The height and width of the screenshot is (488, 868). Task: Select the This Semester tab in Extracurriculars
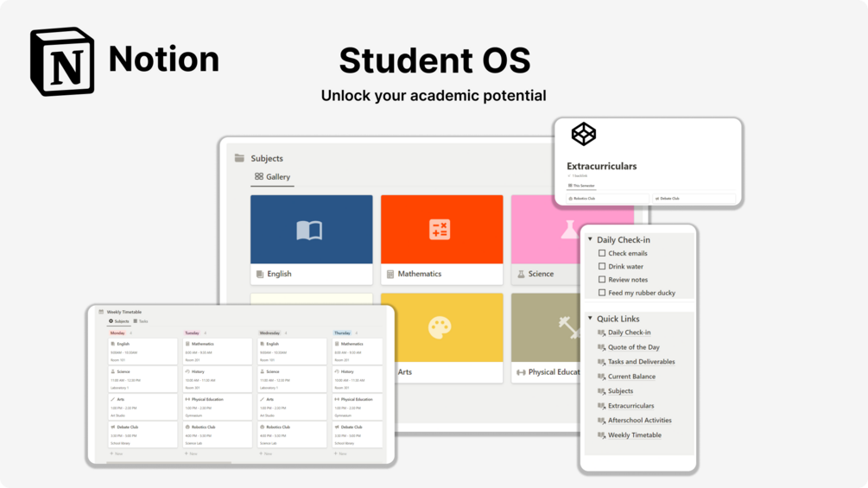click(581, 186)
